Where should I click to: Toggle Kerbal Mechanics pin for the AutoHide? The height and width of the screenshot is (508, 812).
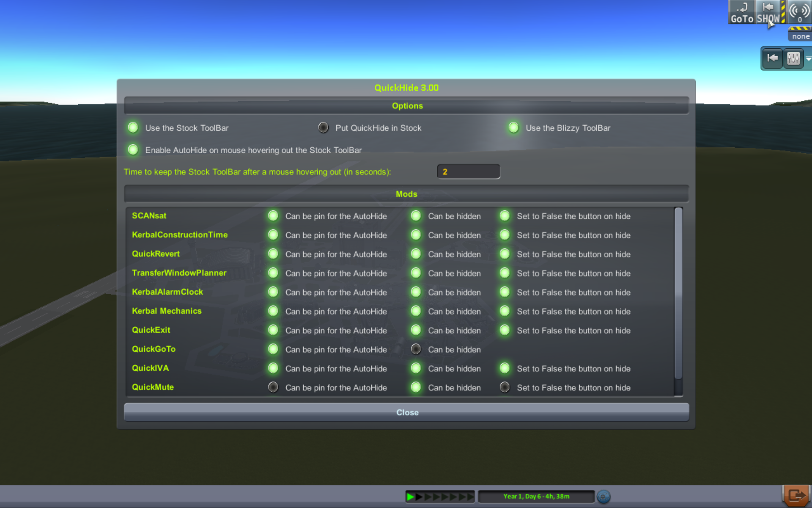[273, 311]
